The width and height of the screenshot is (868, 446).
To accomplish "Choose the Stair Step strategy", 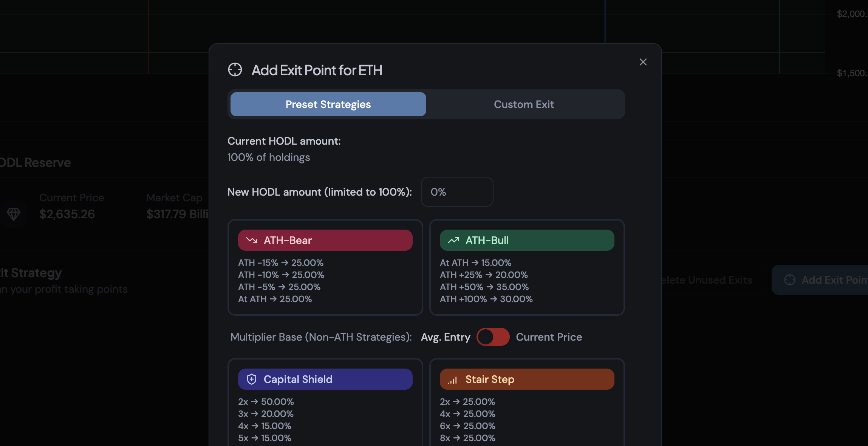I will coord(527,379).
